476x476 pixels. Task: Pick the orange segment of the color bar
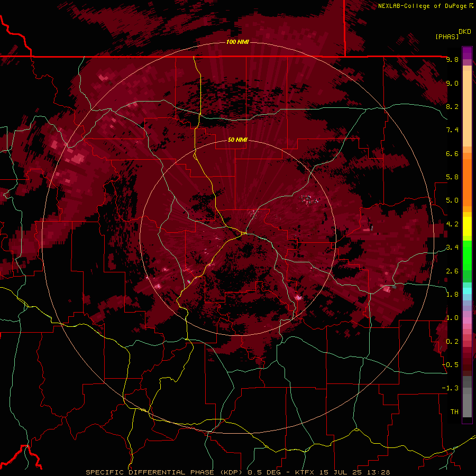point(467,182)
